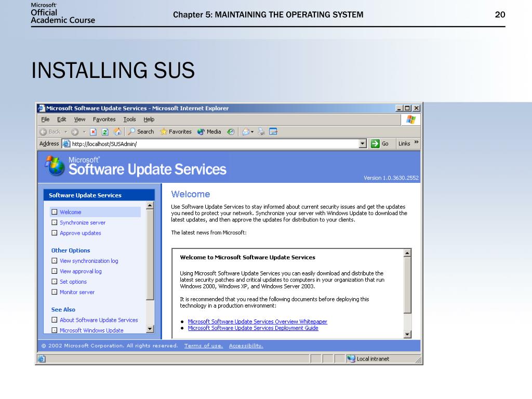Open the Accessibility link in footer

(246, 345)
